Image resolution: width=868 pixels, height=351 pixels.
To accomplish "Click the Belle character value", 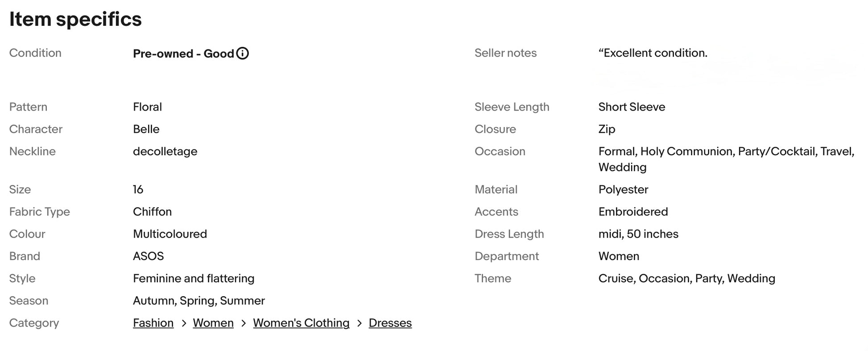I will (146, 129).
